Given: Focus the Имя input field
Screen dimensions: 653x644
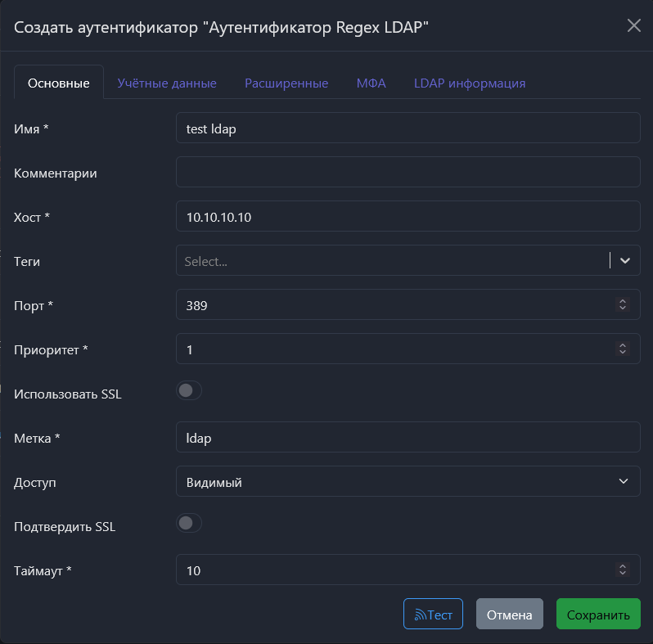Looking at the screenshot, I should [x=408, y=128].
